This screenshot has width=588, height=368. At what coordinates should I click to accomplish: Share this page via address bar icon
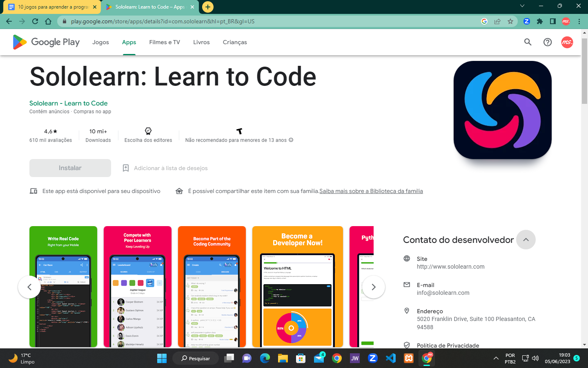(x=497, y=21)
